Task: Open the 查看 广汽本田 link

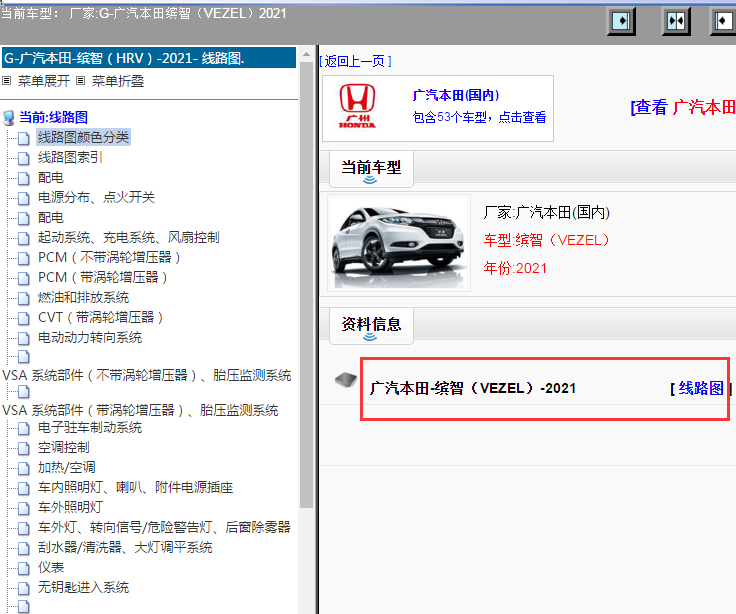Action: point(683,107)
